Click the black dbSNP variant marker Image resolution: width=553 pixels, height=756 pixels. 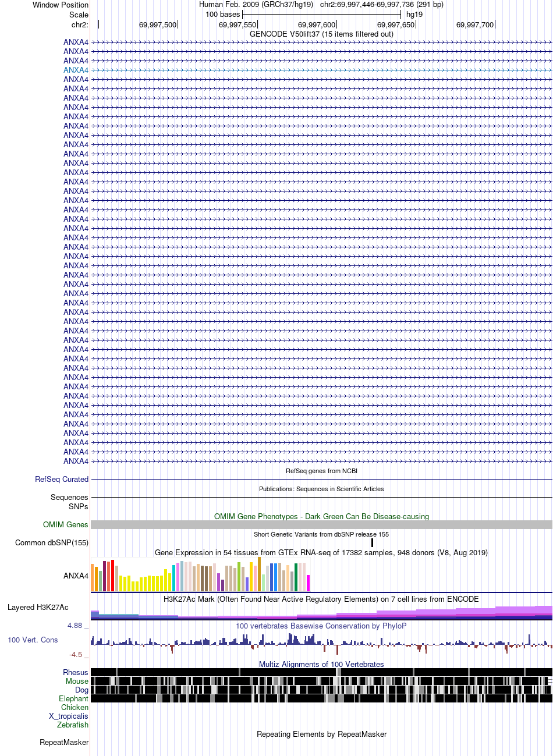(x=372, y=543)
